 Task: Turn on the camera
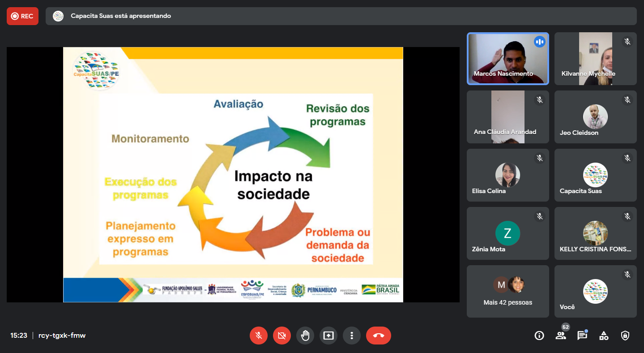pos(282,335)
